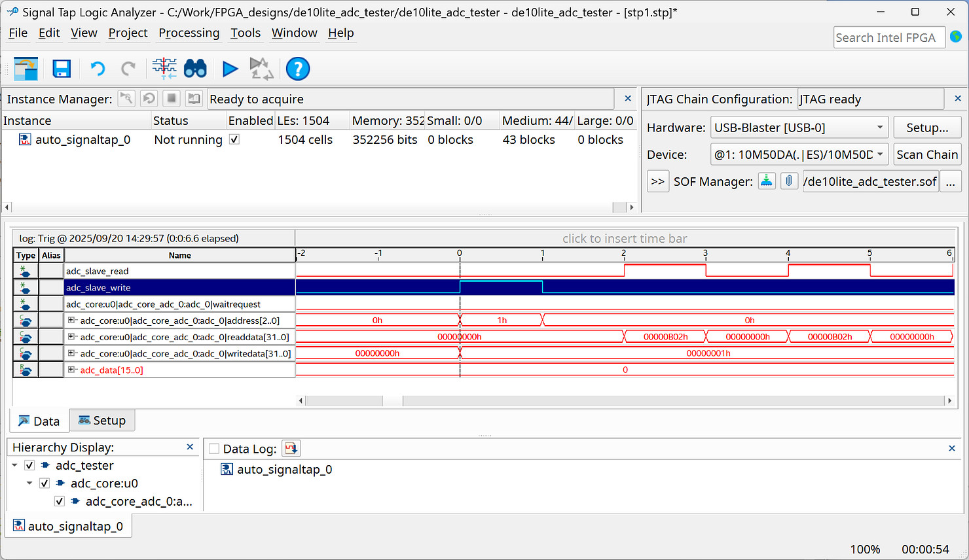Click the Run Analysis play icon
This screenshot has width=969, height=560.
(x=230, y=69)
